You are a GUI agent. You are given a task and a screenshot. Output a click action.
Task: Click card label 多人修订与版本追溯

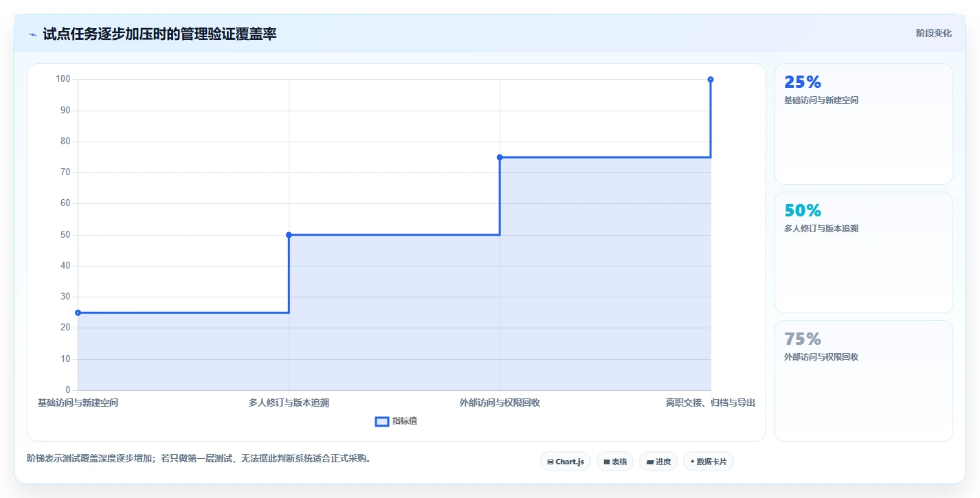[821, 229]
